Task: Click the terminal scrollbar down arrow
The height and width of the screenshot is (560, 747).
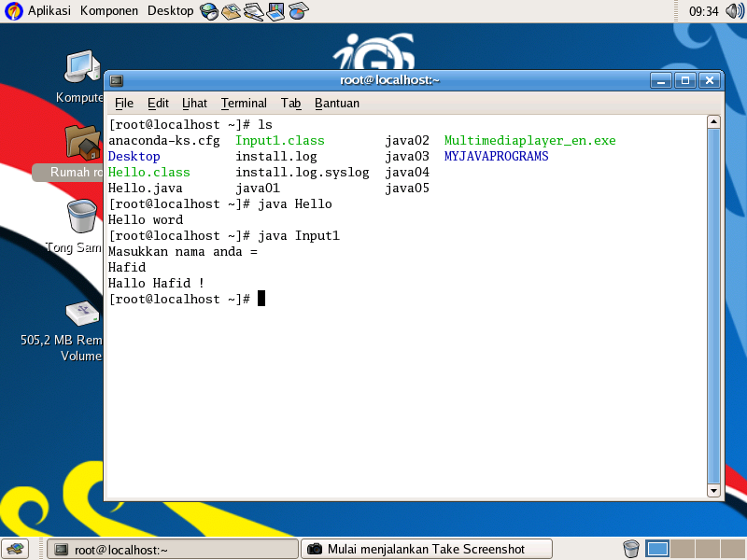Action: click(713, 491)
